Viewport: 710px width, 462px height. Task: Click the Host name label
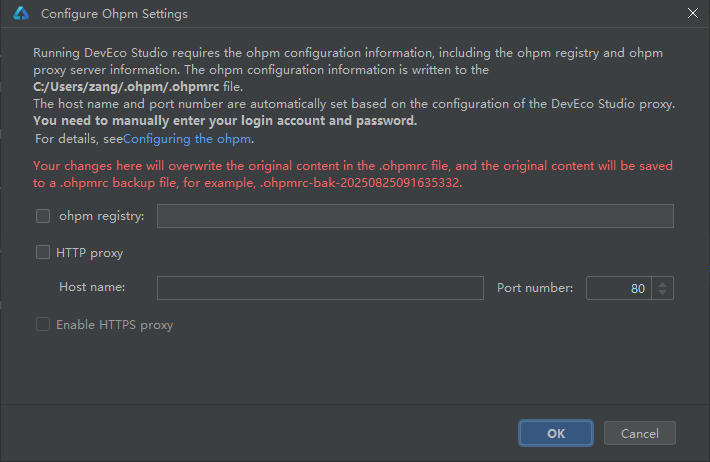pyautogui.click(x=92, y=288)
